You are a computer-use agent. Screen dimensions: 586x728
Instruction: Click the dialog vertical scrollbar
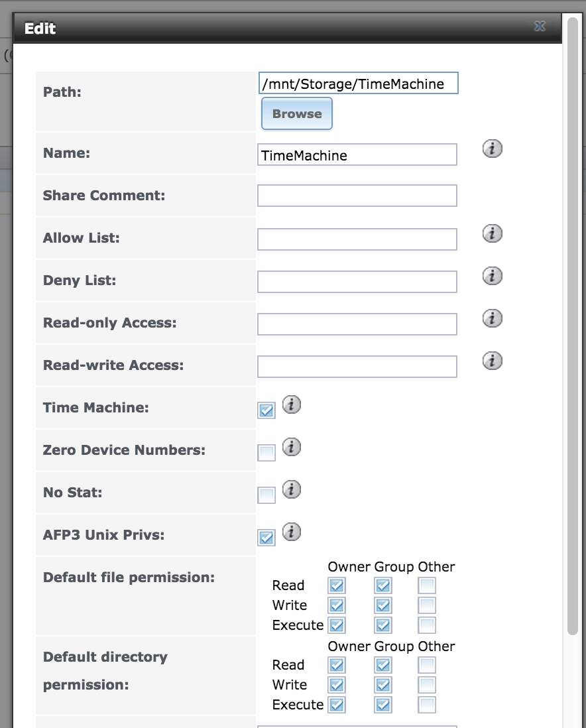[x=573, y=326]
